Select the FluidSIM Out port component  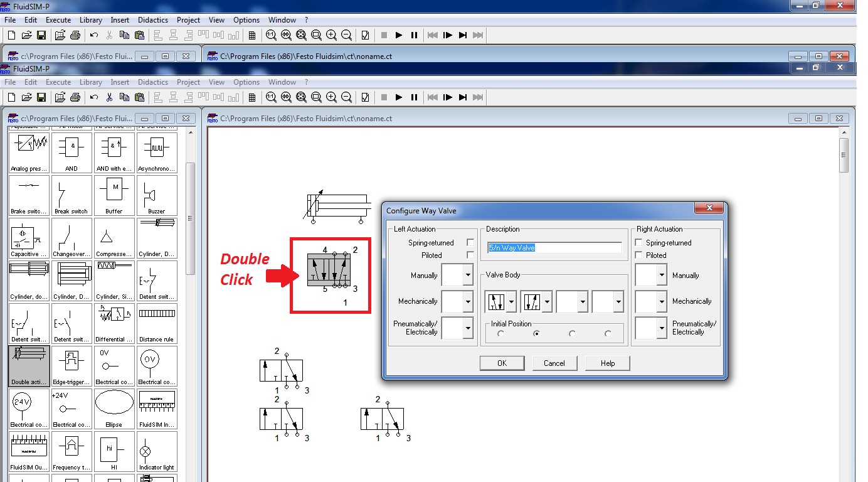pos(29,451)
